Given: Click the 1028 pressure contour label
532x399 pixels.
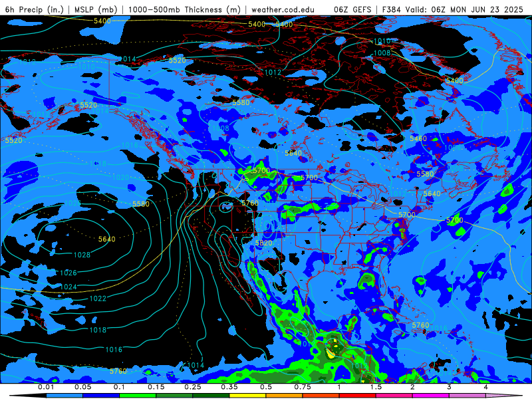Looking at the screenshot, I should [x=82, y=255].
